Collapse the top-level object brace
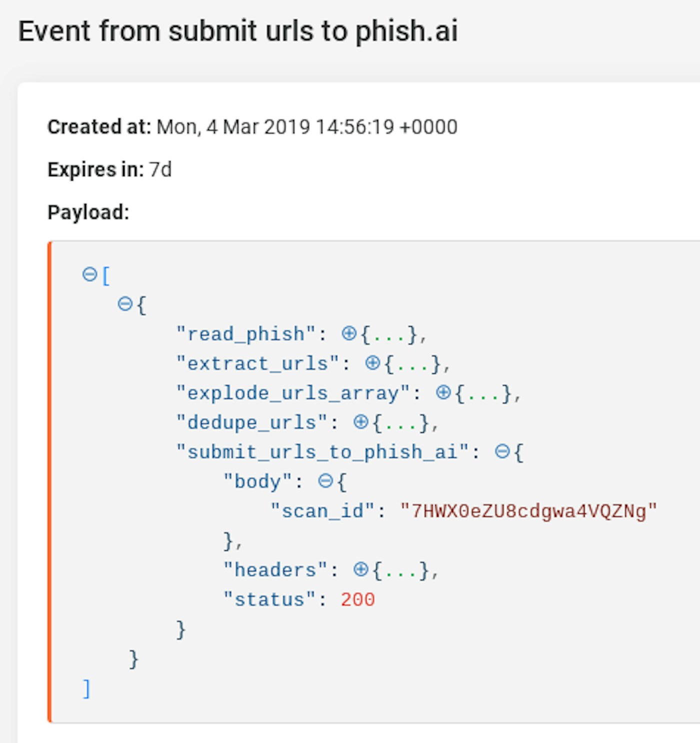Viewport: 700px width, 743px height. tap(125, 304)
